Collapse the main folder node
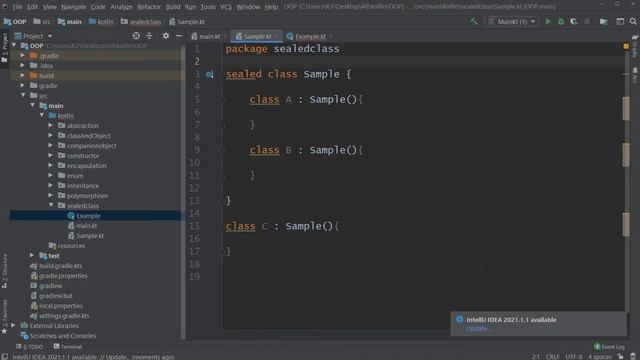This screenshot has width=640, height=360. click(33, 105)
